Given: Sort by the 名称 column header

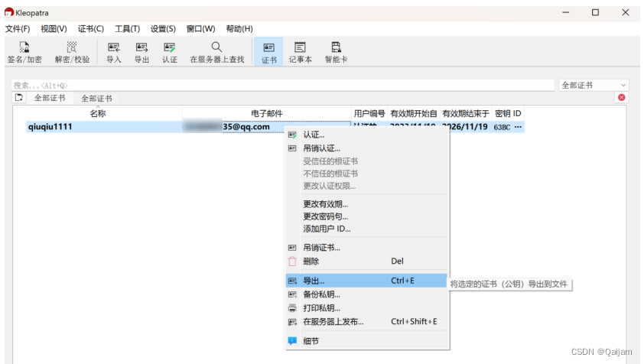Looking at the screenshot, I should pyautogui.click(x=98, y=113).
